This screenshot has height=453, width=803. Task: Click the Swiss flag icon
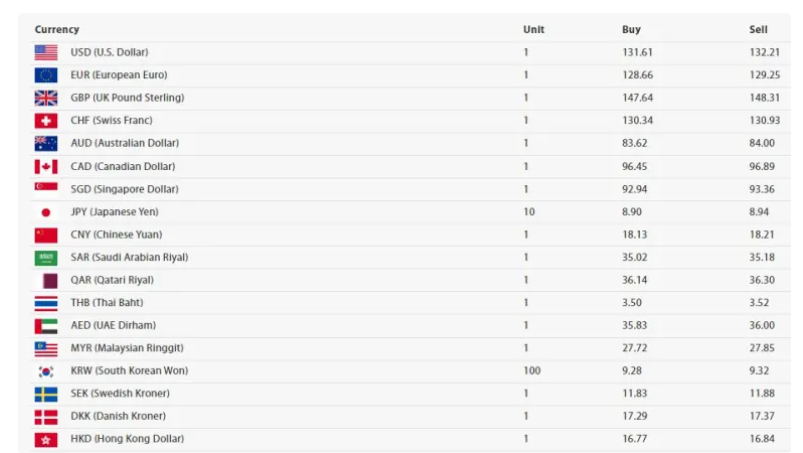coord(46,121)
